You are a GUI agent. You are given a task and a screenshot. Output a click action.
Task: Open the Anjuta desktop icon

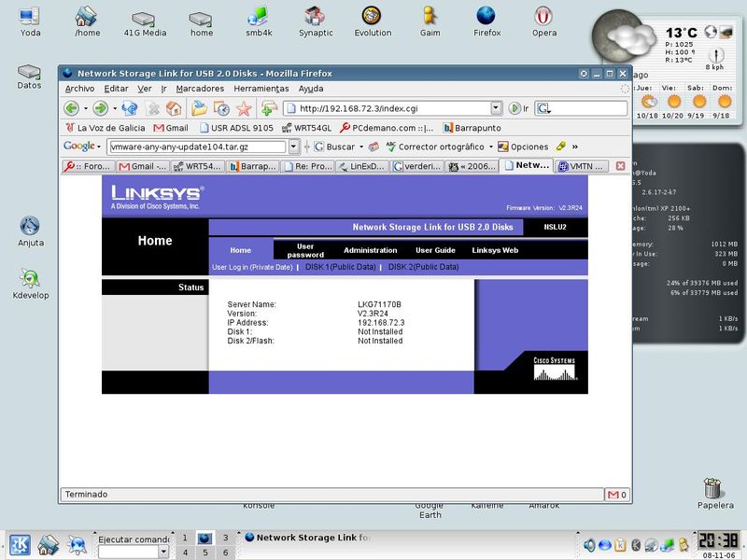click(x=31, y=231)
